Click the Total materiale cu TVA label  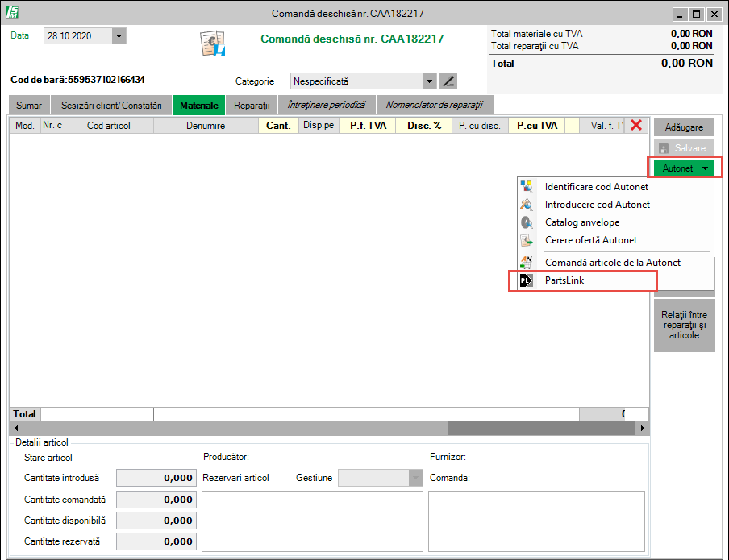pos(536,34)
